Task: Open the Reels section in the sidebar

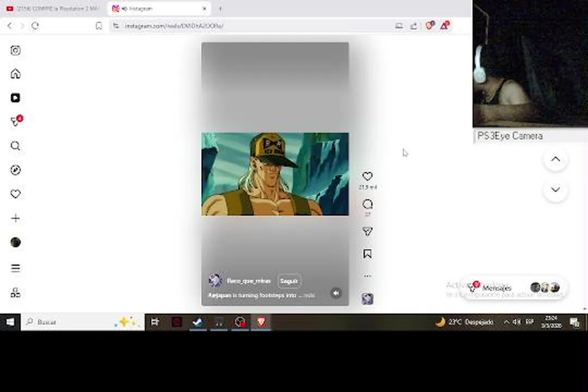Action: pyautogui.click(x=15, y=98)
